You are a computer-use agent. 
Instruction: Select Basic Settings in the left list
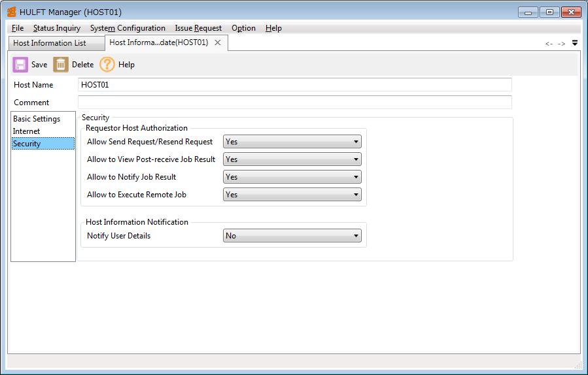coord(37,119)
